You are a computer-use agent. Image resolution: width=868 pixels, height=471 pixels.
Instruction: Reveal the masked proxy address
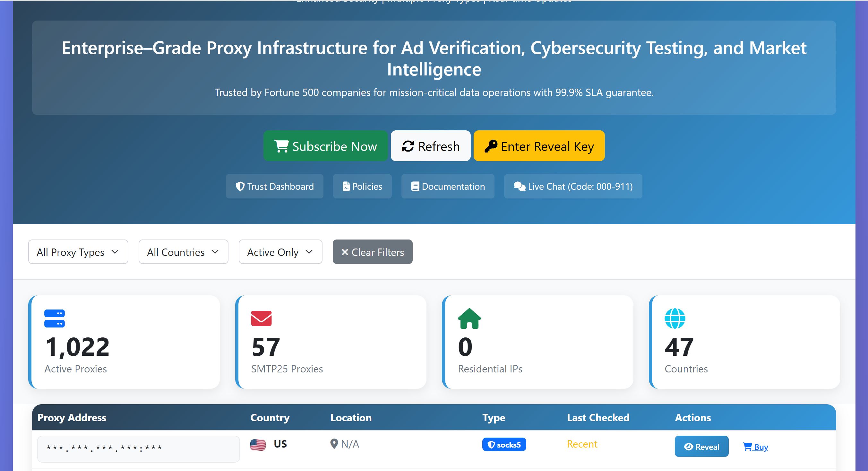coord(701,447)
